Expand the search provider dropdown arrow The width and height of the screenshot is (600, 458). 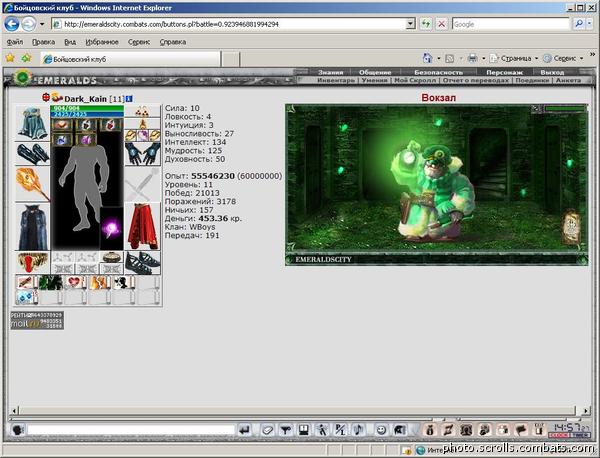[x=587, y=24]
